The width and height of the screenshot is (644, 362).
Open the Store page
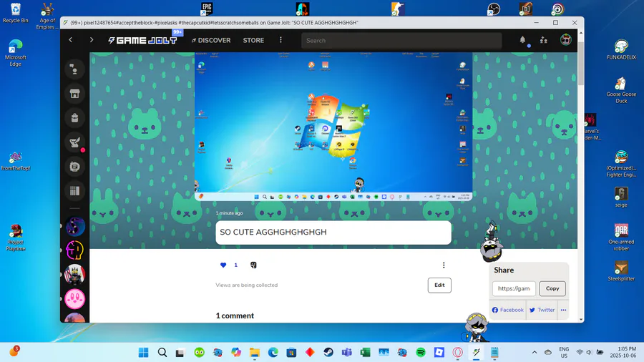tap(253, 40)
